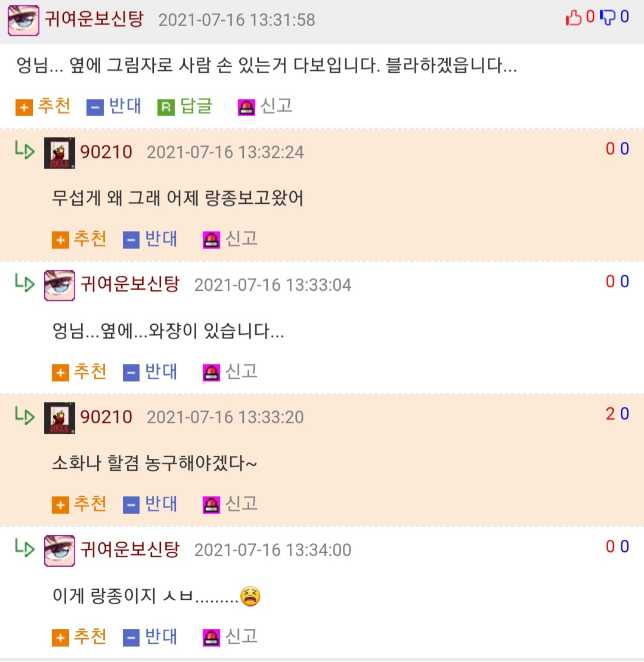644x662 pixels.
Task: Click 반대 on 소화나 할겸 농구해야겠다 reply
Action: click(150, 504)
